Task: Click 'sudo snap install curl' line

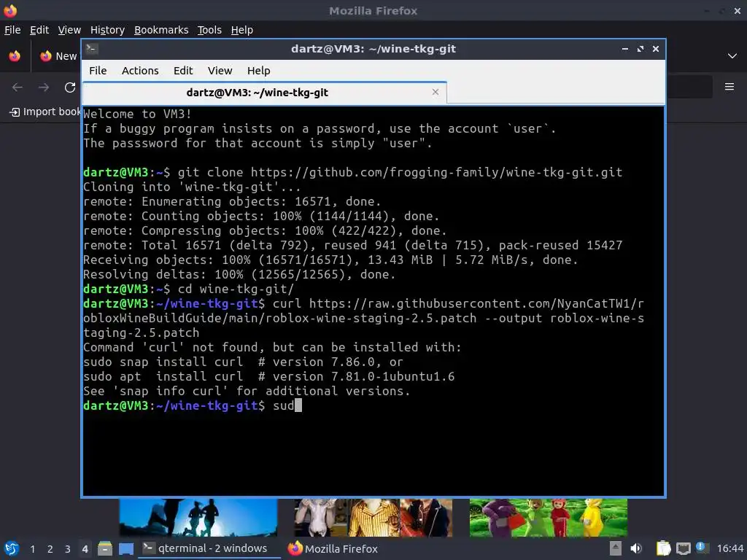Action: point(243,362)
